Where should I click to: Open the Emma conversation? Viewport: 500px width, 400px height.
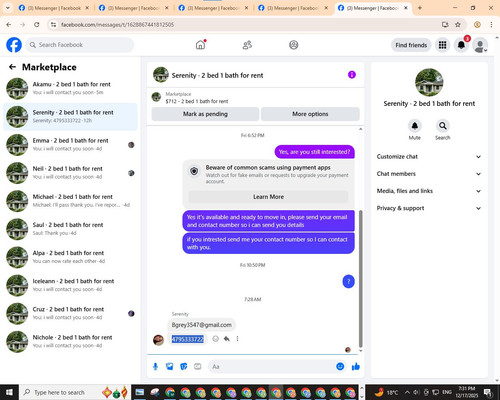pos(70,145)
